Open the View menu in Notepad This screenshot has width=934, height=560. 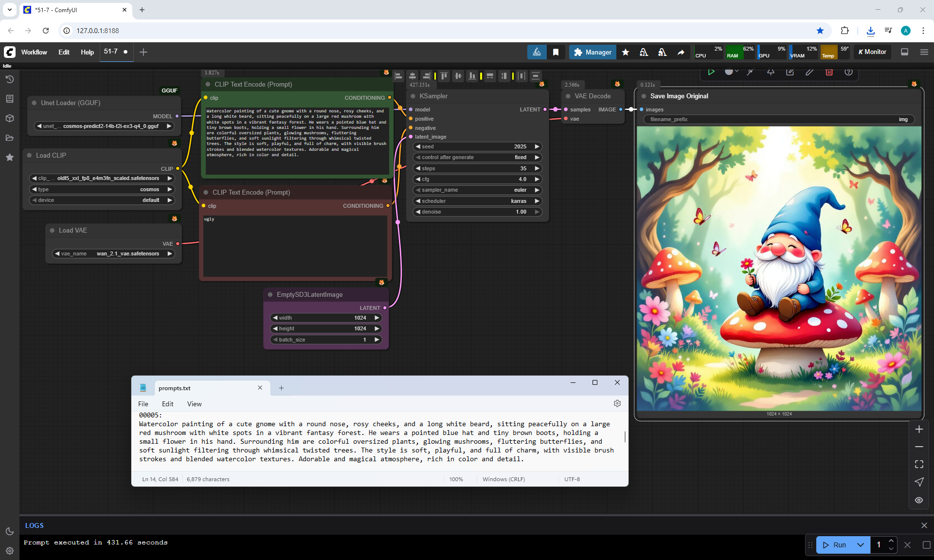pyautogui.click(x=194, y=404)
